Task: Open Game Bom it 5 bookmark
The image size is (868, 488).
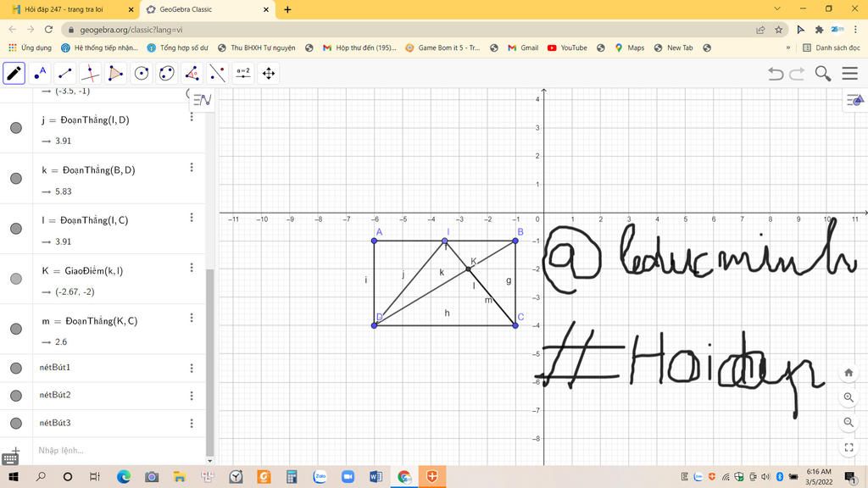Action: click(442, 48)
